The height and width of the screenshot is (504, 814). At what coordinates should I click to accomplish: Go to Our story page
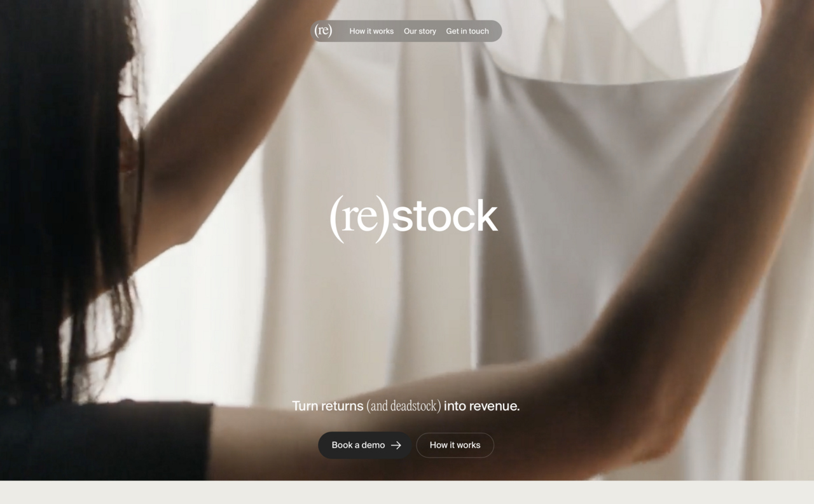(420, 31)
